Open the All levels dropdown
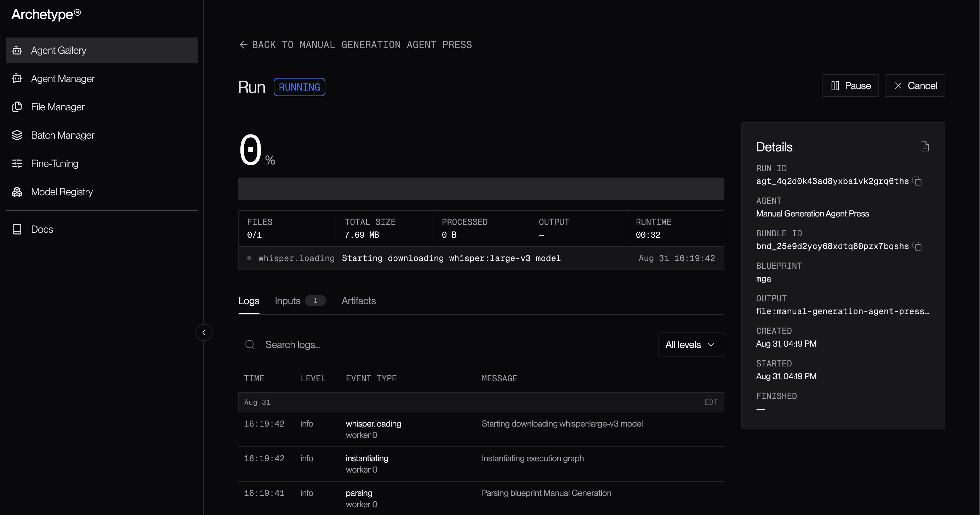Image resolution: width=980 pixels, height=515 pixels. coord(691,345)
